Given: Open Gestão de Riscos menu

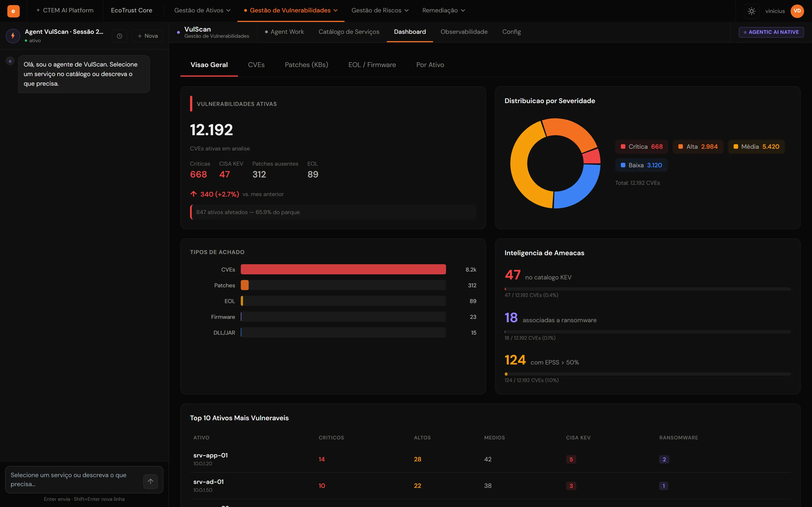Looking at the screenshot, I should pyautogui.click(x=380, y=10).
